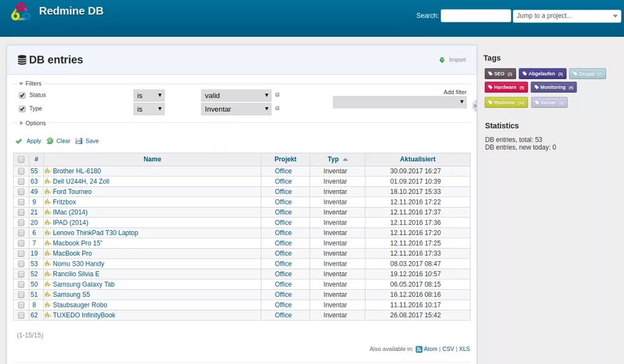Viewport: 624px width, 364px height.
Task: Sort table by Typ column header
Action: tap(333, 159)
